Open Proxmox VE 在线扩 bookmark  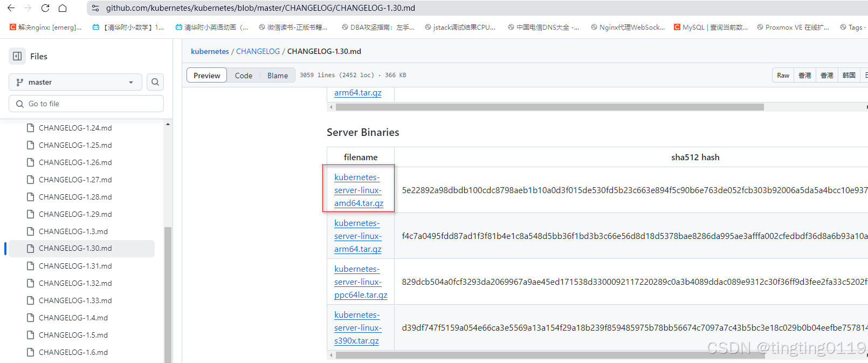pyautogui.click(x=793, y=27)
